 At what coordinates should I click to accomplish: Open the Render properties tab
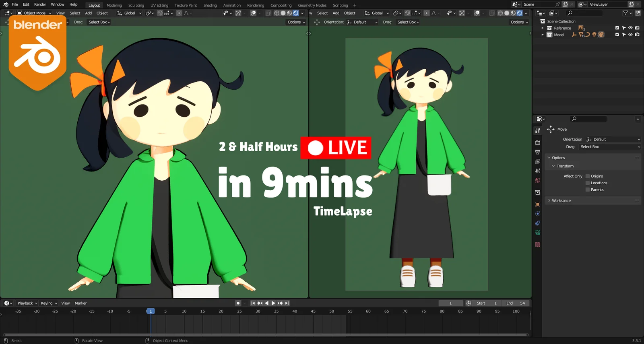tap(538, 142)
